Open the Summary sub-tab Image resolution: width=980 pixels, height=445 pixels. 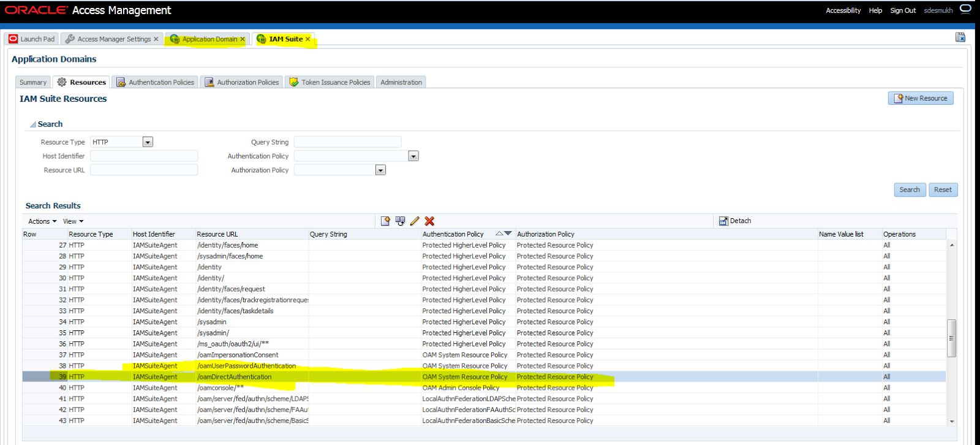pos(33,82)
